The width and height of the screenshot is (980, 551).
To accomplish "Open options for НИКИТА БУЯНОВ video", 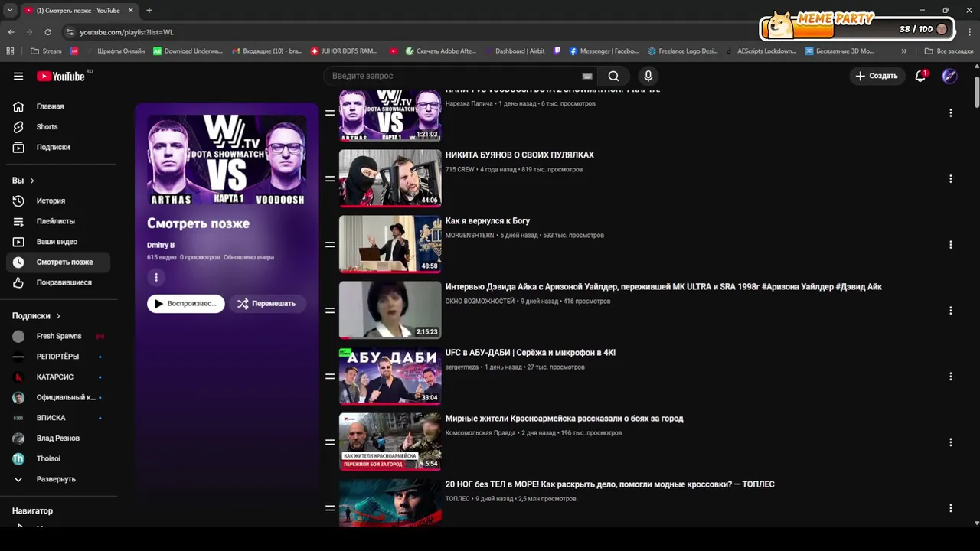I will coord(950,179).
